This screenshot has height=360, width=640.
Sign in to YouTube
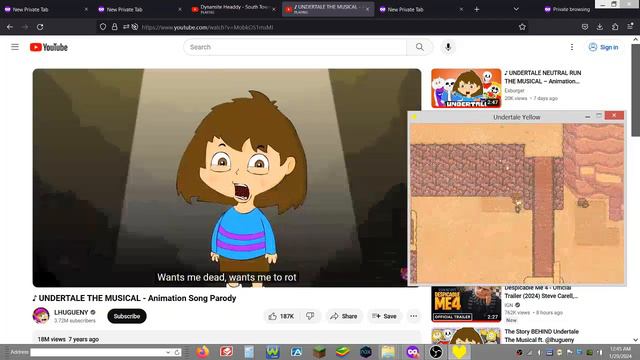[603, 47]
